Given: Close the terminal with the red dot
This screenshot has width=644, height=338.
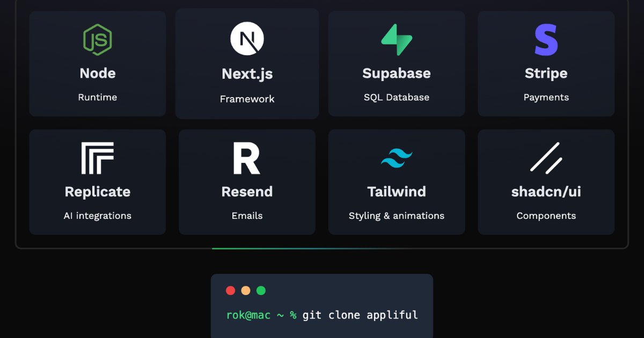Looking at the screenshot, I should click(x=230, y=290).
